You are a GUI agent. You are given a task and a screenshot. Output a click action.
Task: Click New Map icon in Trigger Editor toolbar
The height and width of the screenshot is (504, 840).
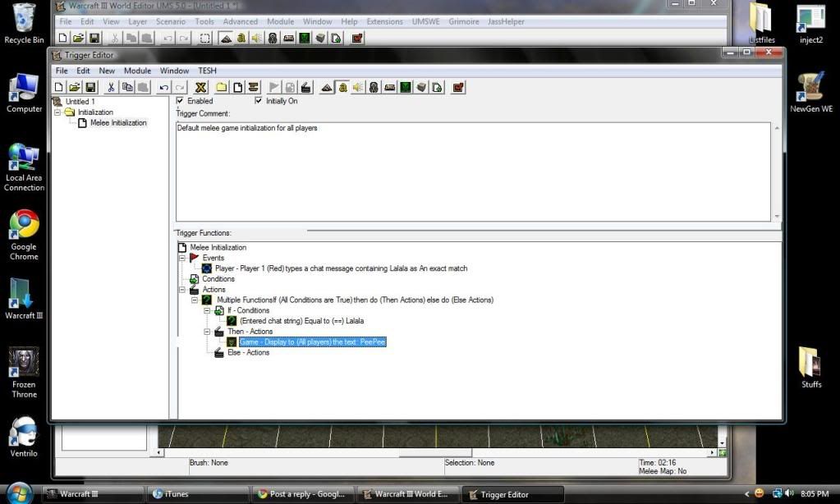(59, 87)
